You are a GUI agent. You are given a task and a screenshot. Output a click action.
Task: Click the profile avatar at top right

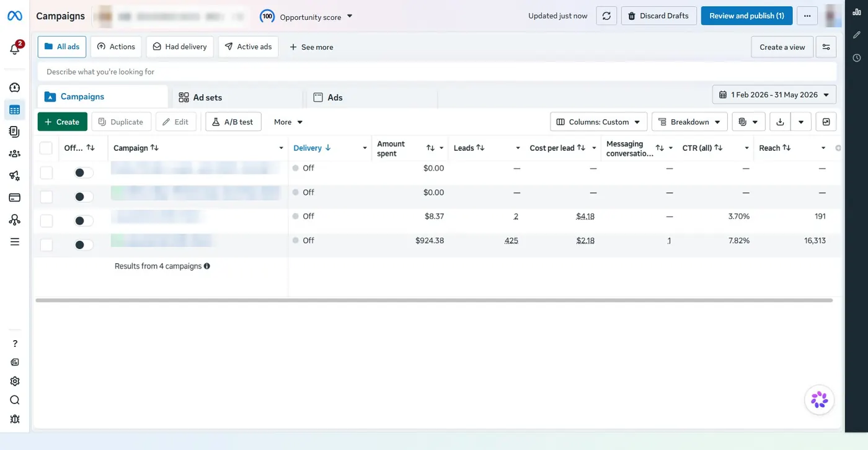833,16
